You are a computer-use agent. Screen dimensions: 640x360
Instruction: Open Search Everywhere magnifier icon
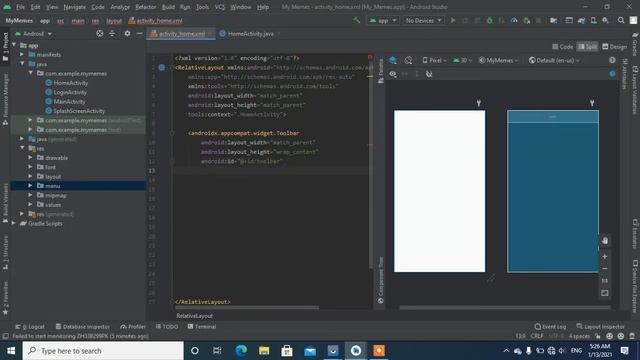(x=621, y=20)
